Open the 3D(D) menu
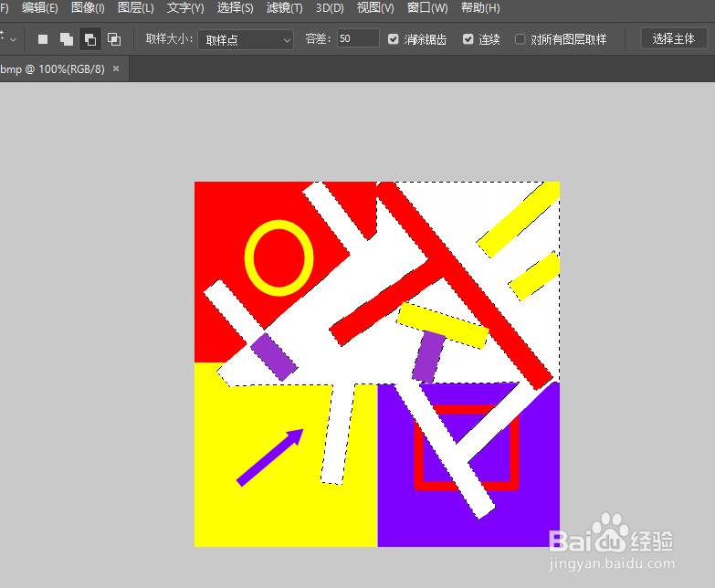715x588 pixels. click(331, 7)
